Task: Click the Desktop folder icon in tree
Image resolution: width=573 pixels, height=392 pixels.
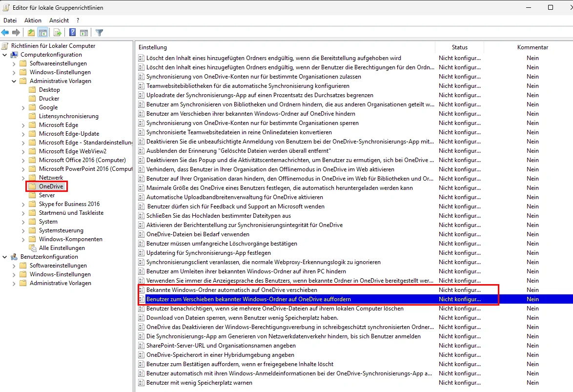Action: (x=33, y=90)
